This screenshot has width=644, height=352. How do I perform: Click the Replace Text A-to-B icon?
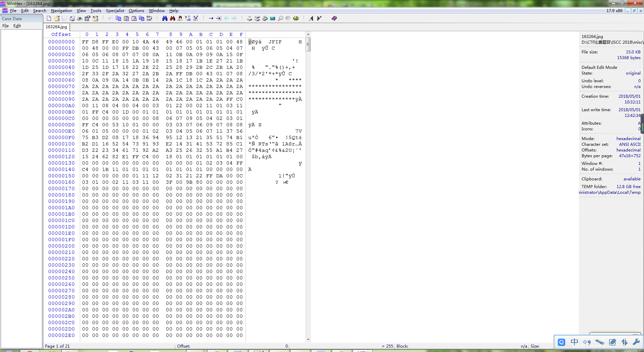[188, 18]
